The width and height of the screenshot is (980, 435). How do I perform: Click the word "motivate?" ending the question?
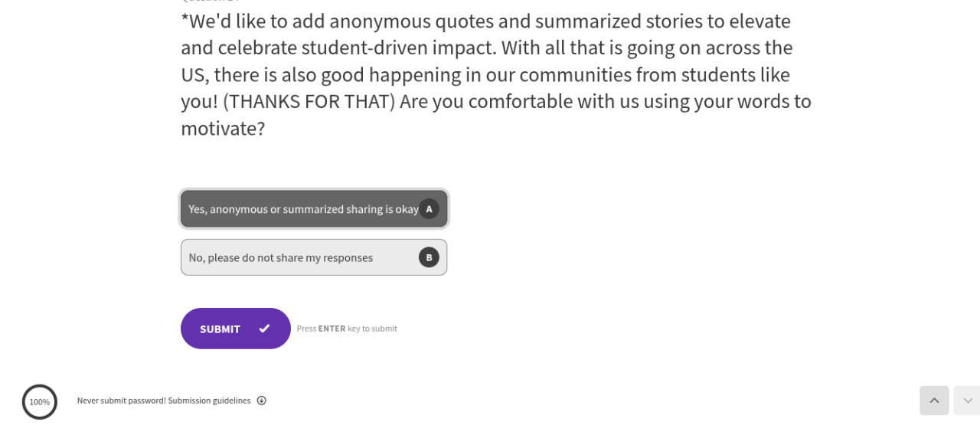(223, 129)
